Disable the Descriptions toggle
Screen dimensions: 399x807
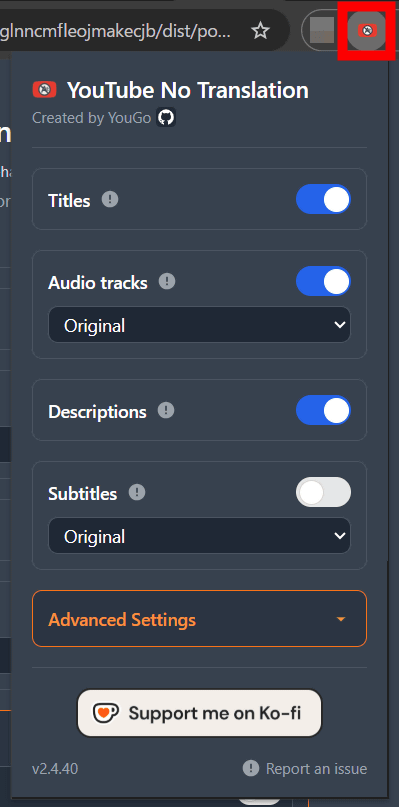coord(323,410)
